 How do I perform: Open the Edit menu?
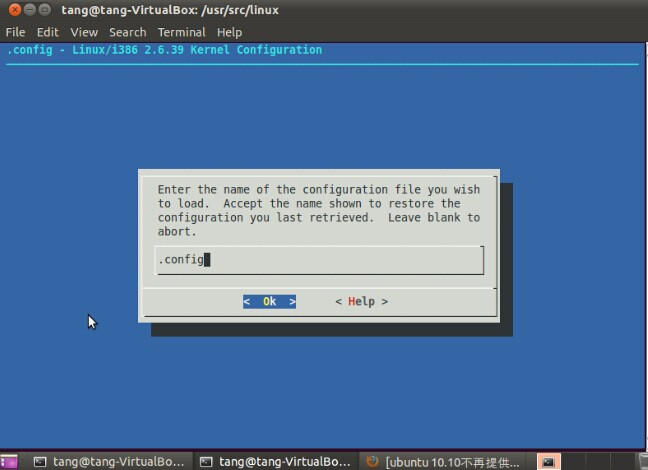tap(48, 32)
